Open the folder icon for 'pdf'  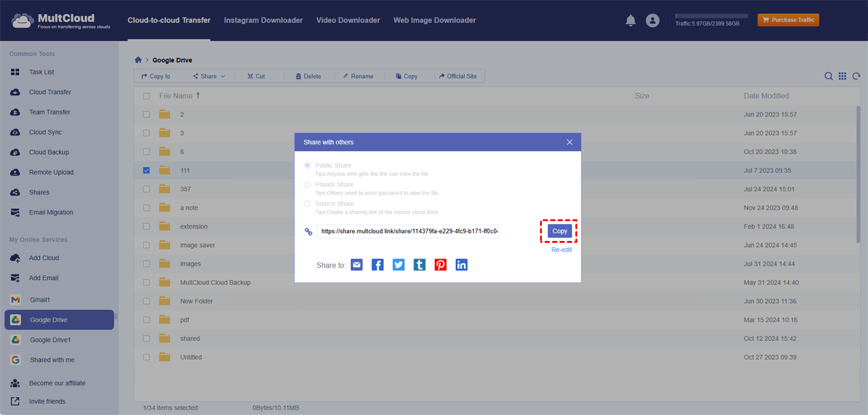point(164,320)
